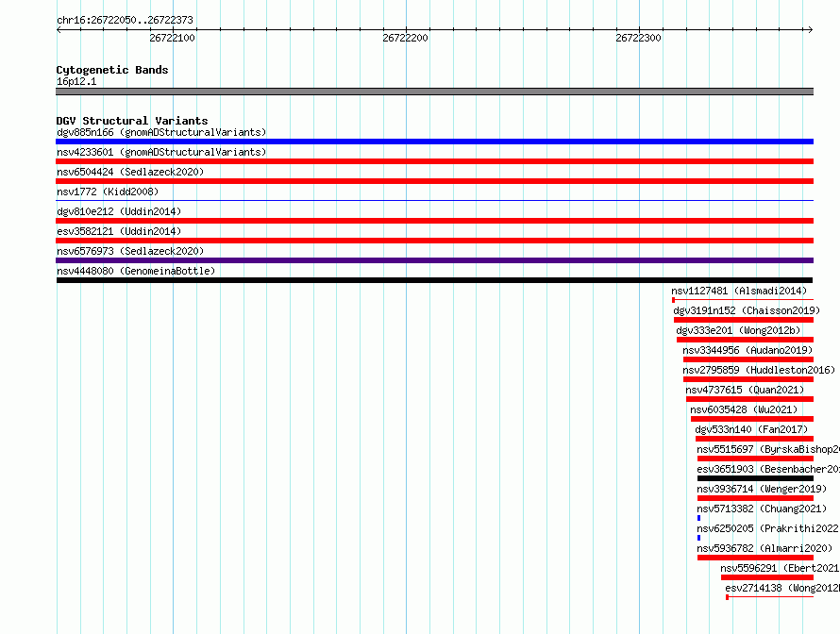Screen dimensions: 840x634
Task: Click the purple nsv6576973 variant bar
Action: click(x=434, y=260)
